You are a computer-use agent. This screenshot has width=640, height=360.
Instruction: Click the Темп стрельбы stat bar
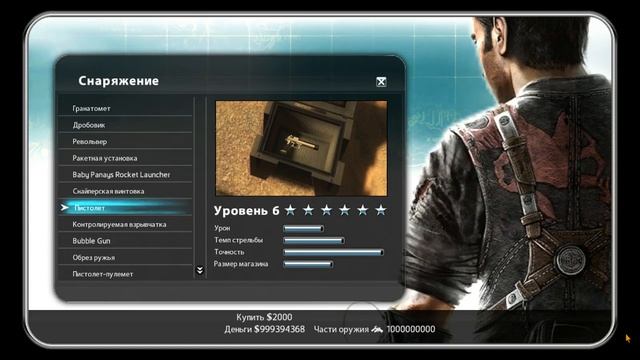click(314, 240)
